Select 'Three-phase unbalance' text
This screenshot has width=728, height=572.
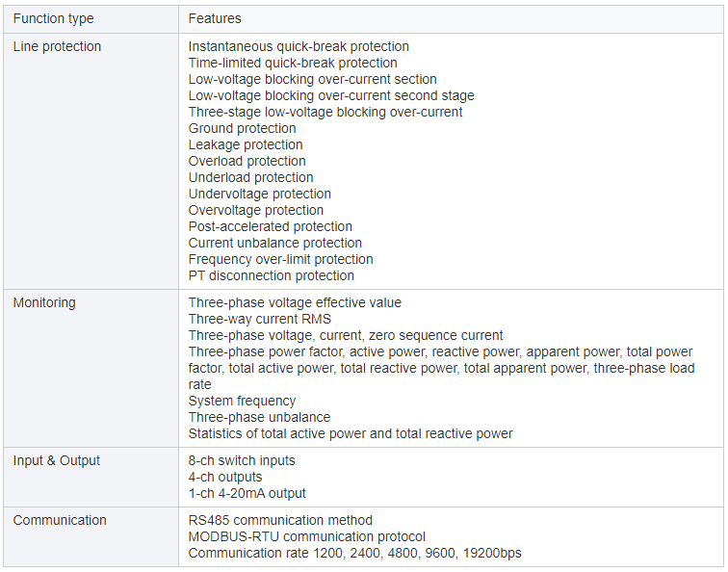(x=259, y=417)
